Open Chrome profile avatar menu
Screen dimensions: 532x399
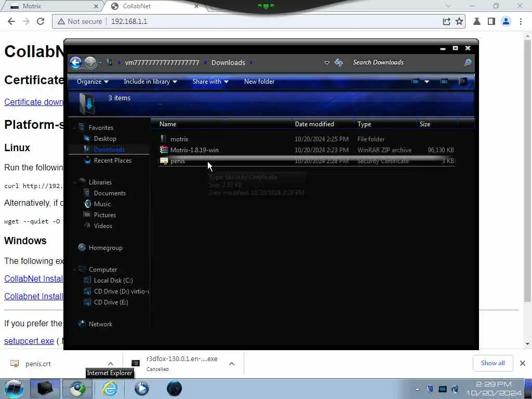point(506,21)
